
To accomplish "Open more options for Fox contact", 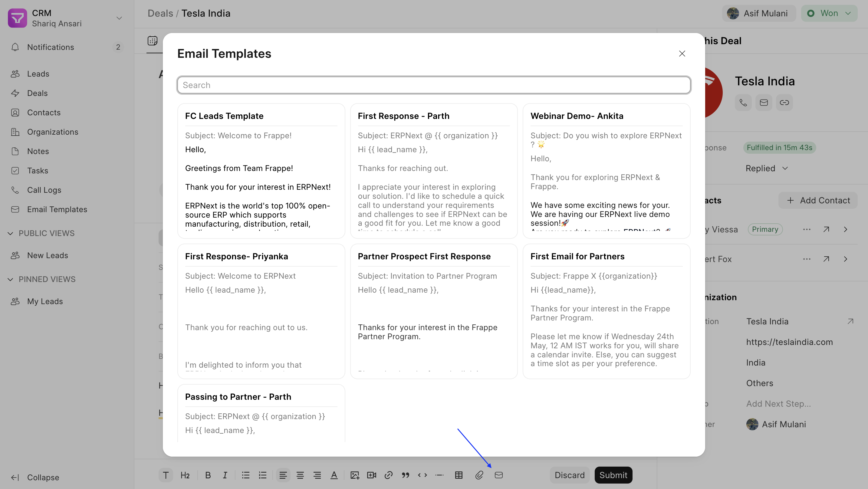I will point(807,260).
